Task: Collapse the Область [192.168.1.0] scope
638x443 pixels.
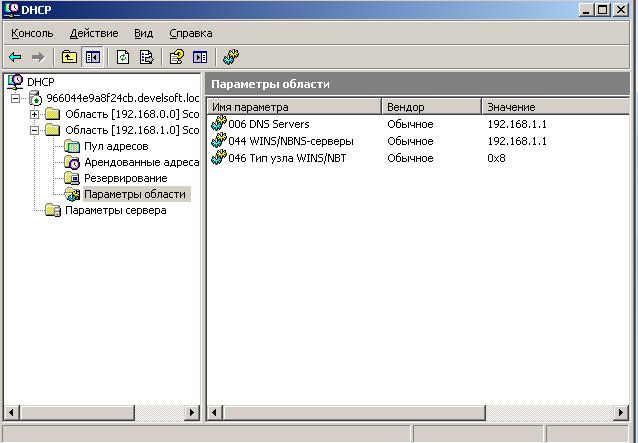Action: (34, 130)
